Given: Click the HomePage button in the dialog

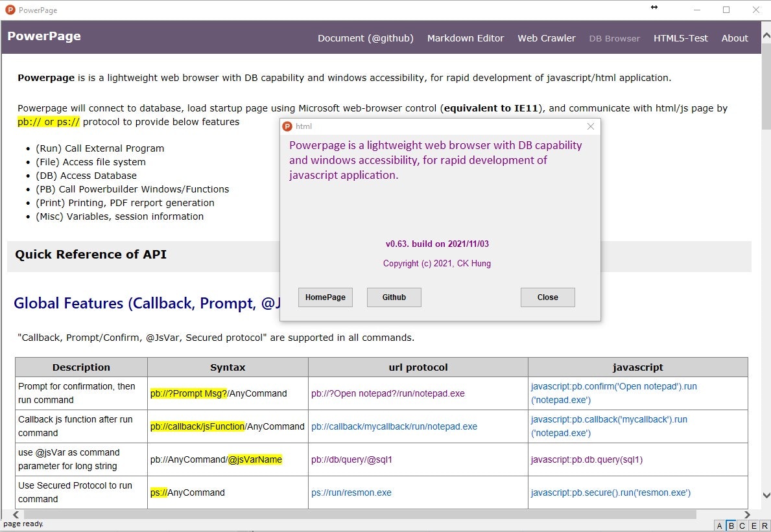Looking at the screenshot, I should click(325, 297).
